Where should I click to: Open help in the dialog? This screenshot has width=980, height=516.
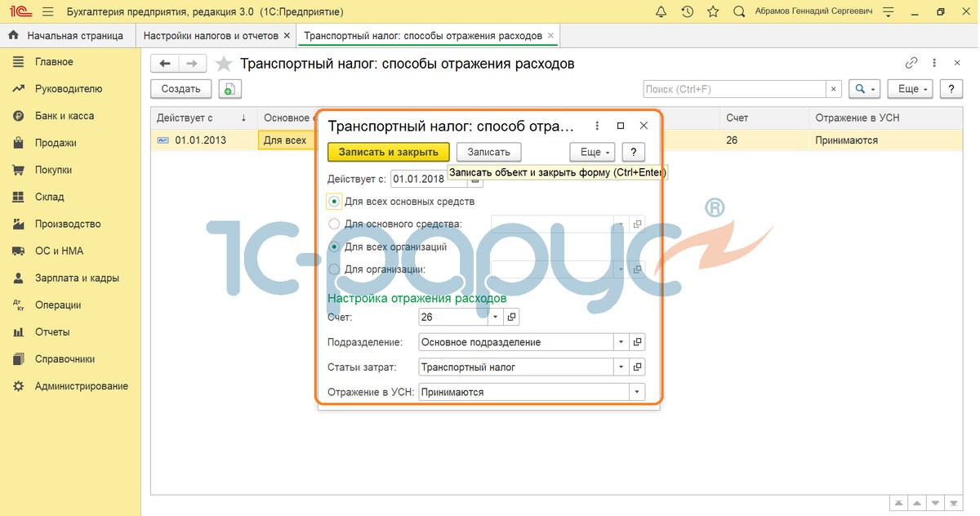634,152
